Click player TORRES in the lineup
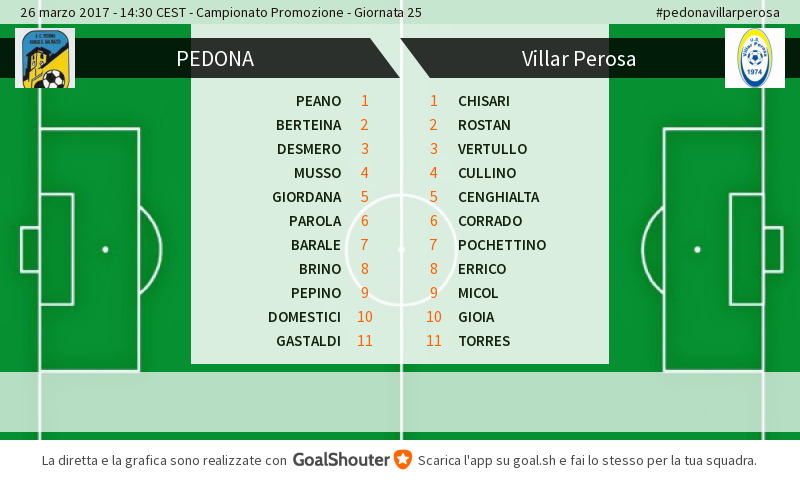800x480 pixels. point(484,341)
